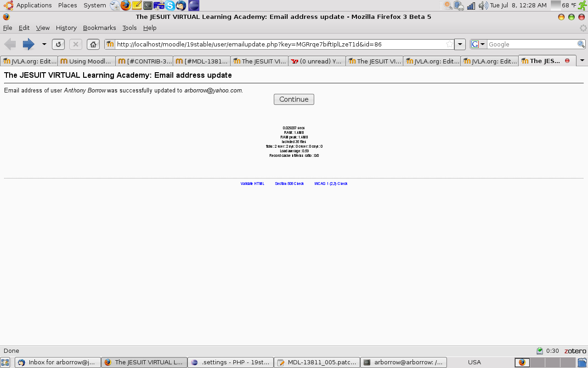Switch to the 'Using Moodl...' tab
588x368 pixels.
point(87,61)
